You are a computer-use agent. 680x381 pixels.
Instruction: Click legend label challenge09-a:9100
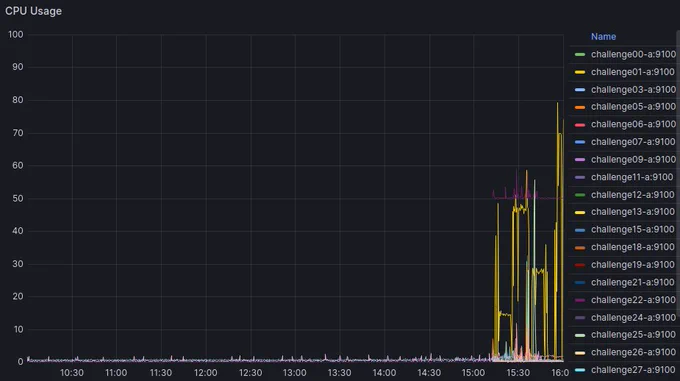pos(633,160)
